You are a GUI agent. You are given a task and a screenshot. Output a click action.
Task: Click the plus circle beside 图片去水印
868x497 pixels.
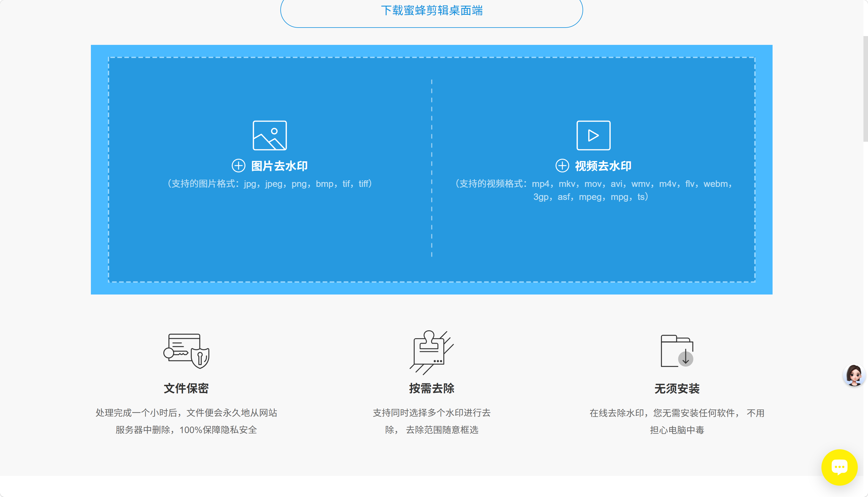(x=238, y=166)
